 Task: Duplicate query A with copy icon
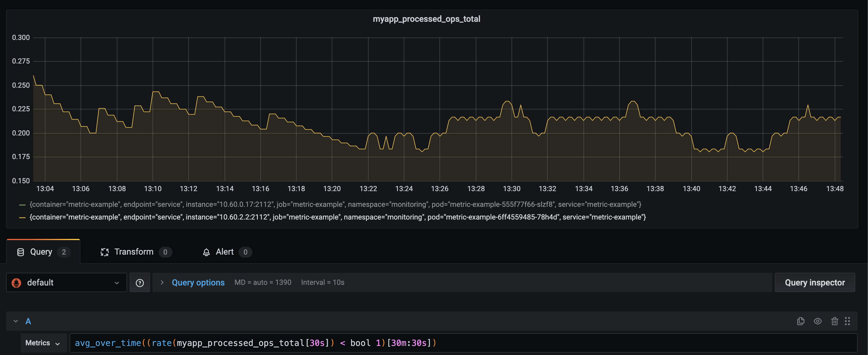point(801,321)
